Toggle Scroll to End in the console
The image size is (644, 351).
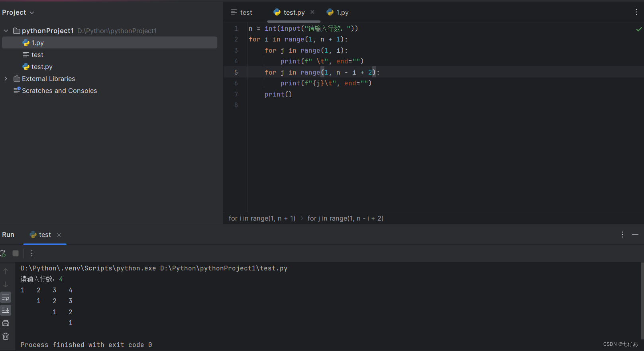point(6,310)
